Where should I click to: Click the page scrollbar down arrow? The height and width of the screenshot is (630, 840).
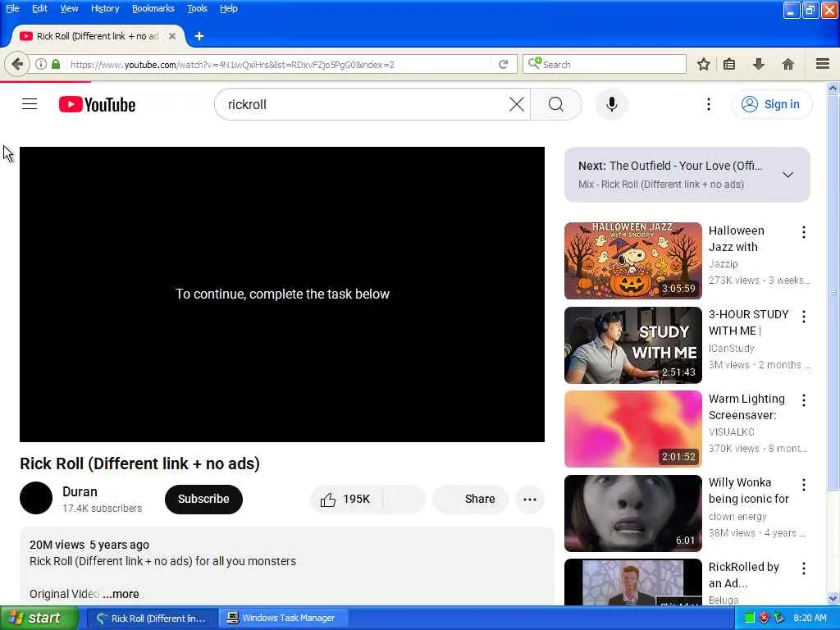[x=833, y=598]
